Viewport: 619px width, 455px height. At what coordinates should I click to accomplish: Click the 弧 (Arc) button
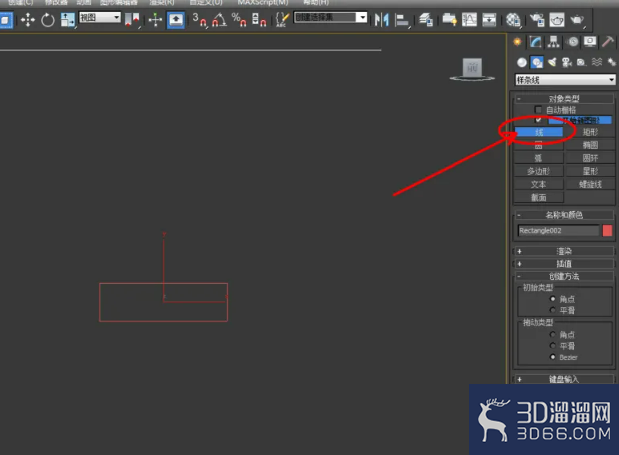(539, 158)
